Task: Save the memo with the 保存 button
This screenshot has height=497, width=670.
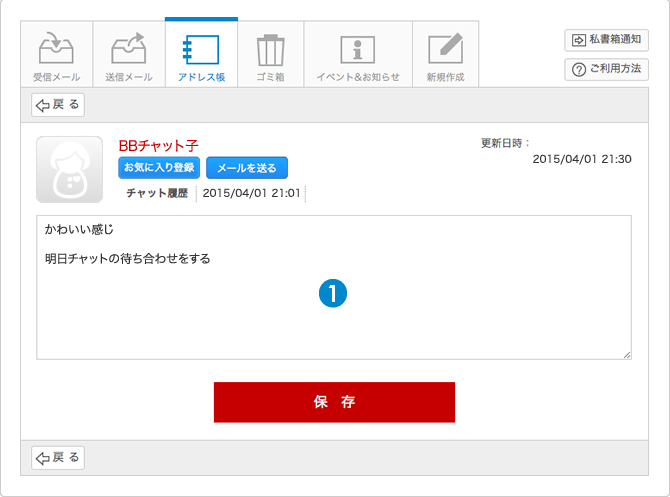Action: 334,402
